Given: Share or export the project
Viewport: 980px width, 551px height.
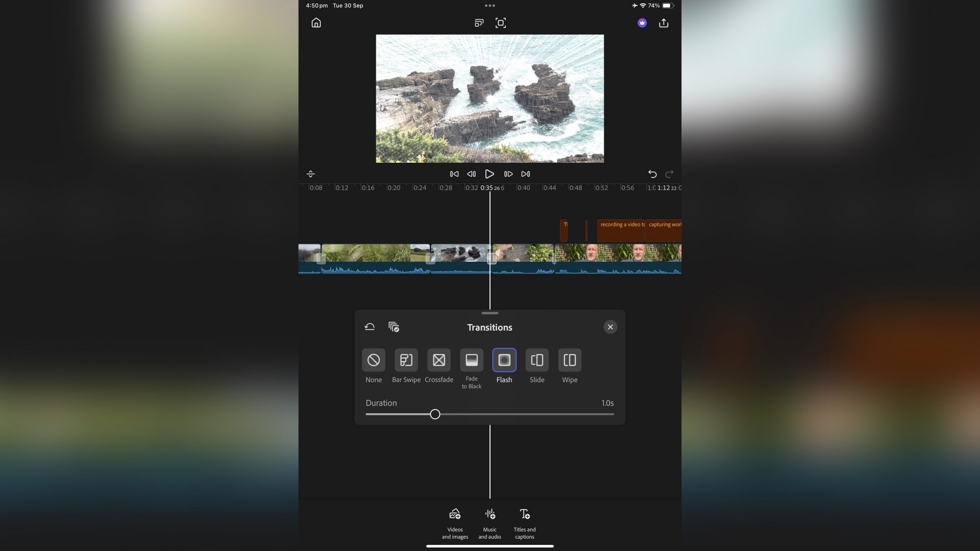Looking at the screenshot, I should (x=664, y=23).
